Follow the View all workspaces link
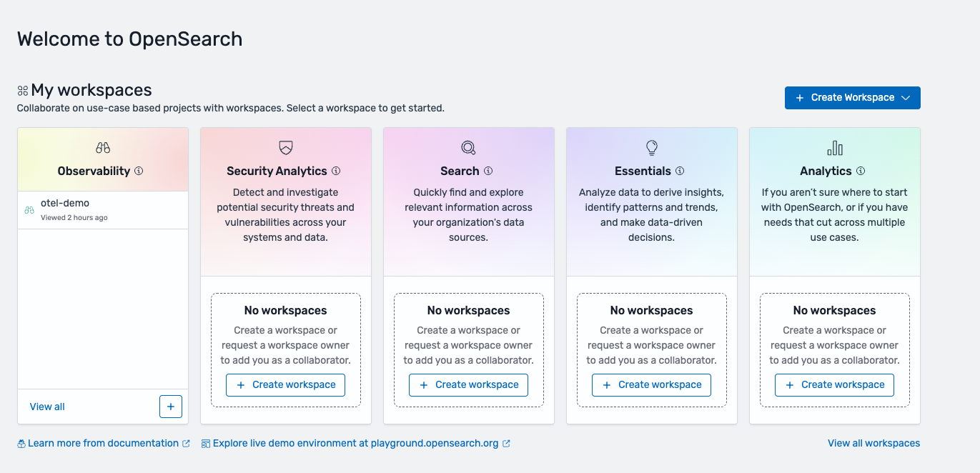The height and width of the screenshot is (473, 980). pos(873,443)
